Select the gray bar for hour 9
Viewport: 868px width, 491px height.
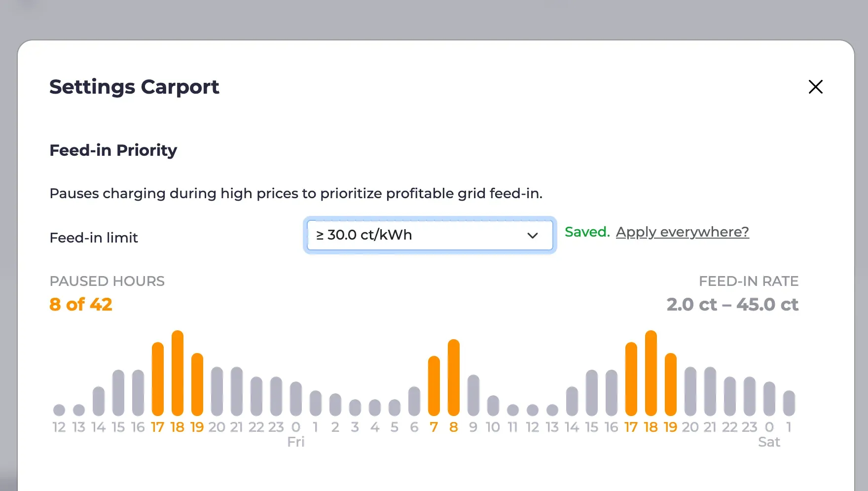tap(473, 395)
